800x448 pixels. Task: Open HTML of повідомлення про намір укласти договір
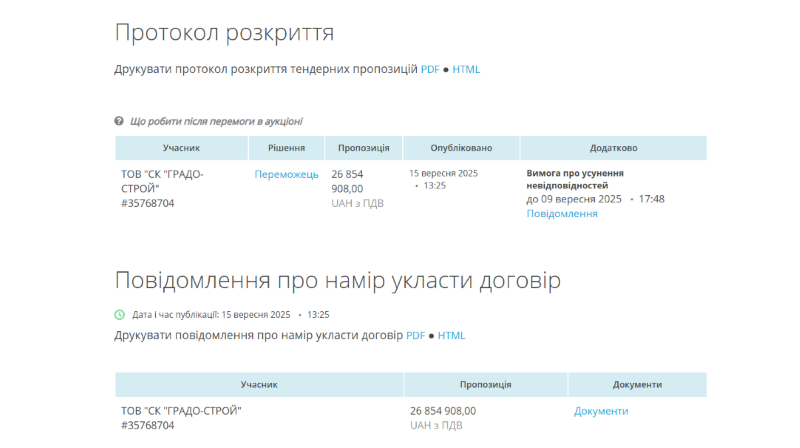452,336
